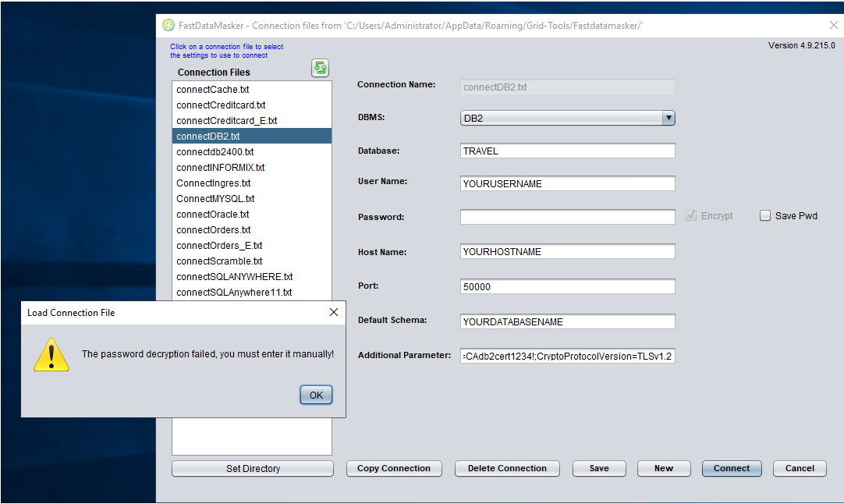Click the Host Name text field
The image size is (844, 504).
567,252
